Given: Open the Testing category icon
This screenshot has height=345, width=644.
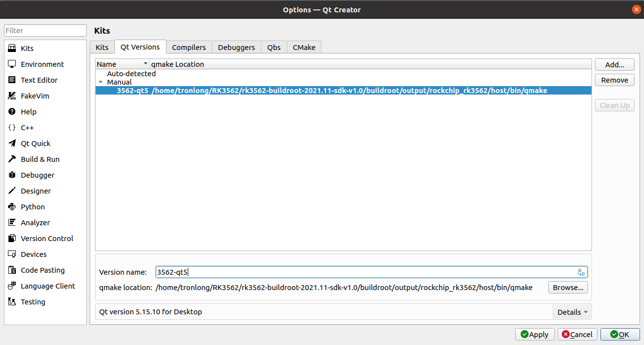Looking at the screenshot, I should pos(12,302).
